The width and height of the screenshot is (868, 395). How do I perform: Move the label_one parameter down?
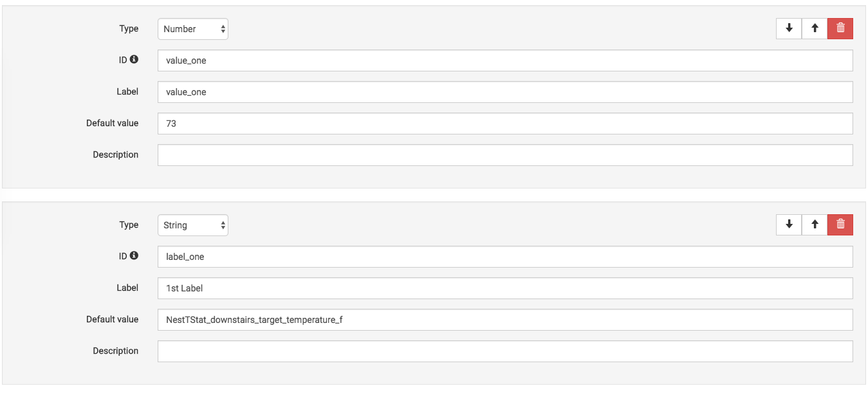pyautogui.click(x=789, y=225)
